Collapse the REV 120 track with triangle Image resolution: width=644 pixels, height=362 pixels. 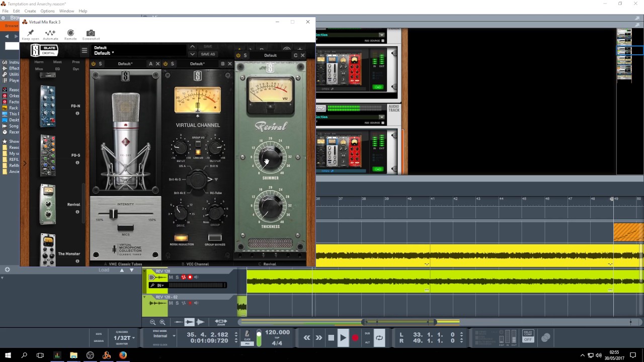coord(145,271)
